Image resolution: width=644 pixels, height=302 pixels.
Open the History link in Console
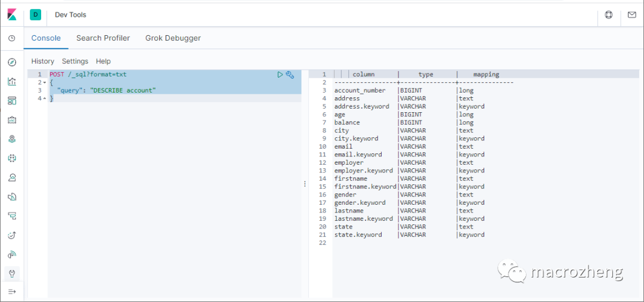click(x=43, y=61)
